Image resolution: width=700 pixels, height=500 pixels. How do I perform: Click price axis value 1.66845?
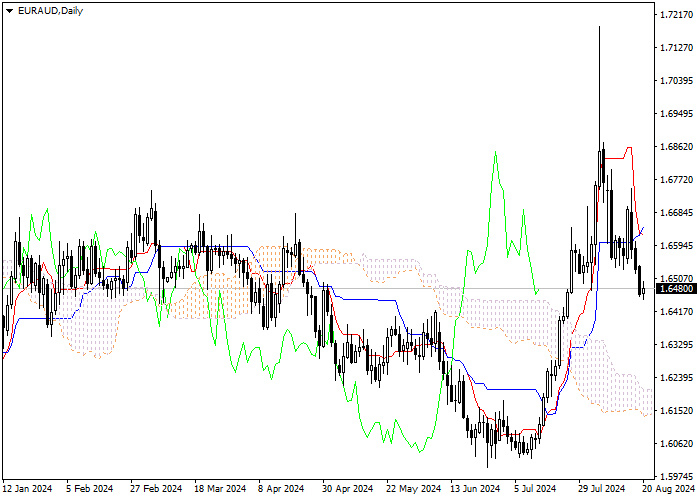point(677,213)
